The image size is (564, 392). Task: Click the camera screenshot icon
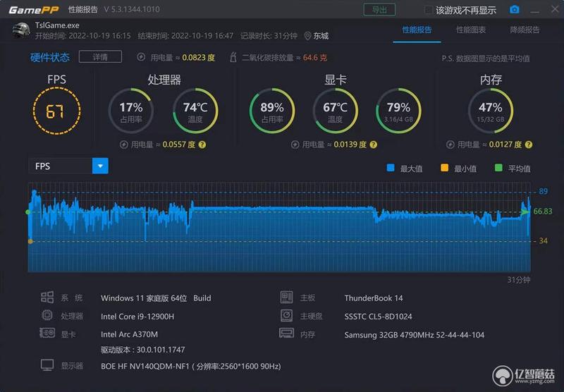515,9
